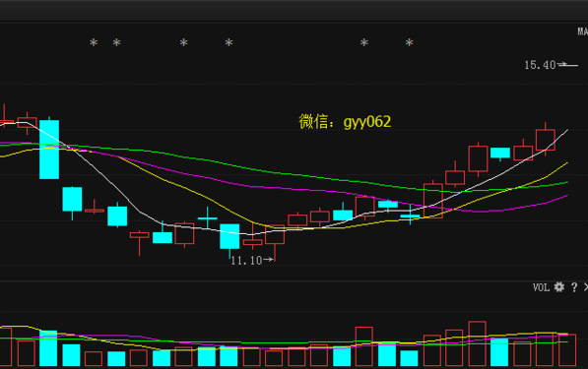Click the MA label at top right
Image resolution: width=588 pixels, height=369 pixels.
(582, 31)
